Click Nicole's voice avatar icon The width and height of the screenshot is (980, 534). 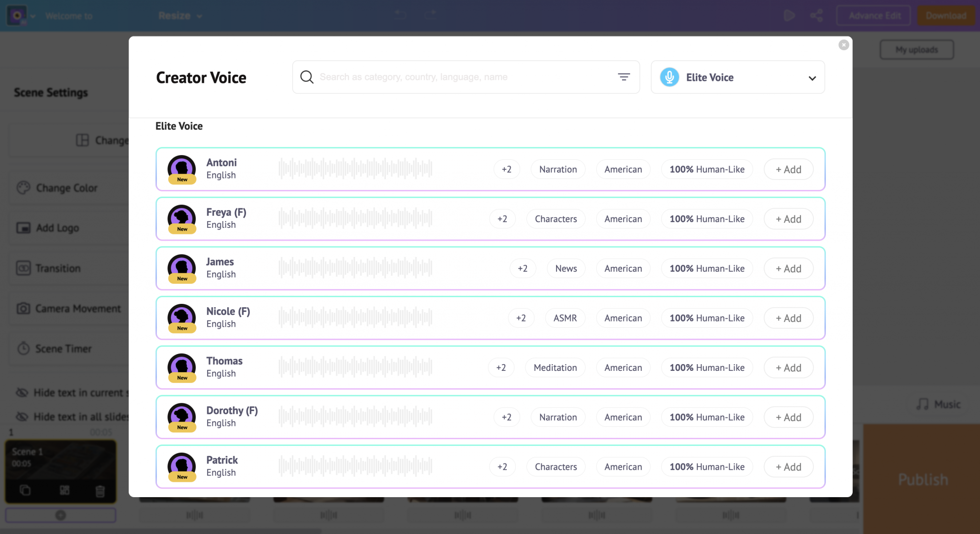pos(182,317)
